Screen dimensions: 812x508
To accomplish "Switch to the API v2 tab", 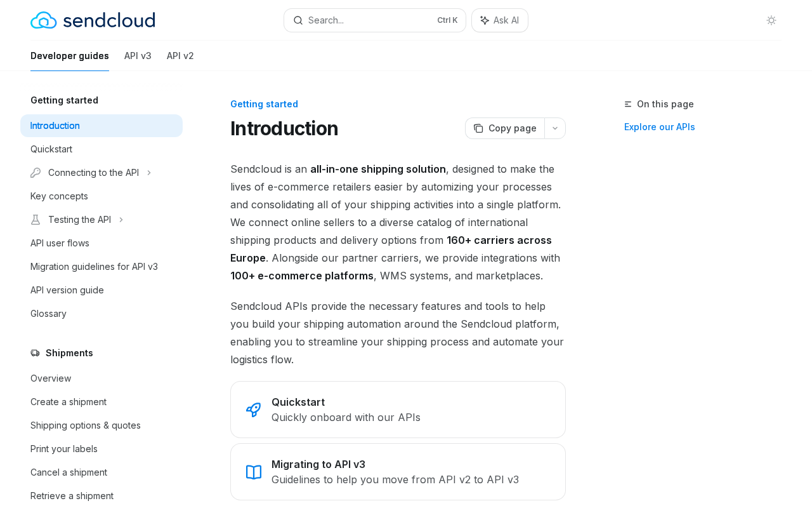I will [x=180, y=56].
